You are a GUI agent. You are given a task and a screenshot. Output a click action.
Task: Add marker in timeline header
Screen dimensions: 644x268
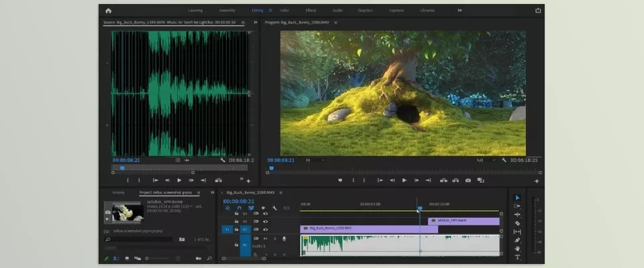tap(263, 208)
